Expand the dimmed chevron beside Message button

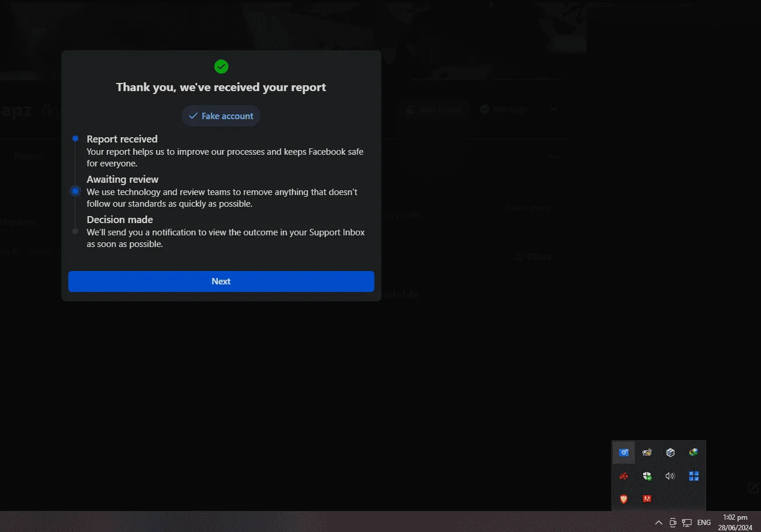click(x=554, y=109)
